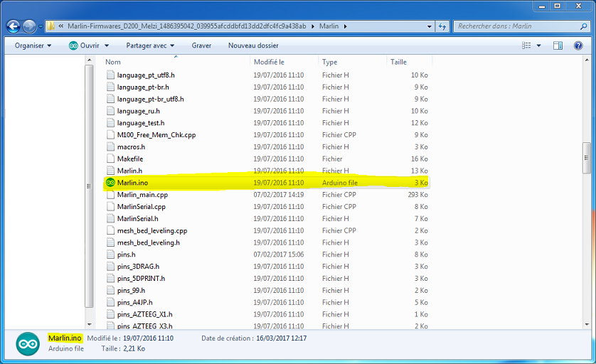Click Marlin.ino name in details pane

coord(65,338)
